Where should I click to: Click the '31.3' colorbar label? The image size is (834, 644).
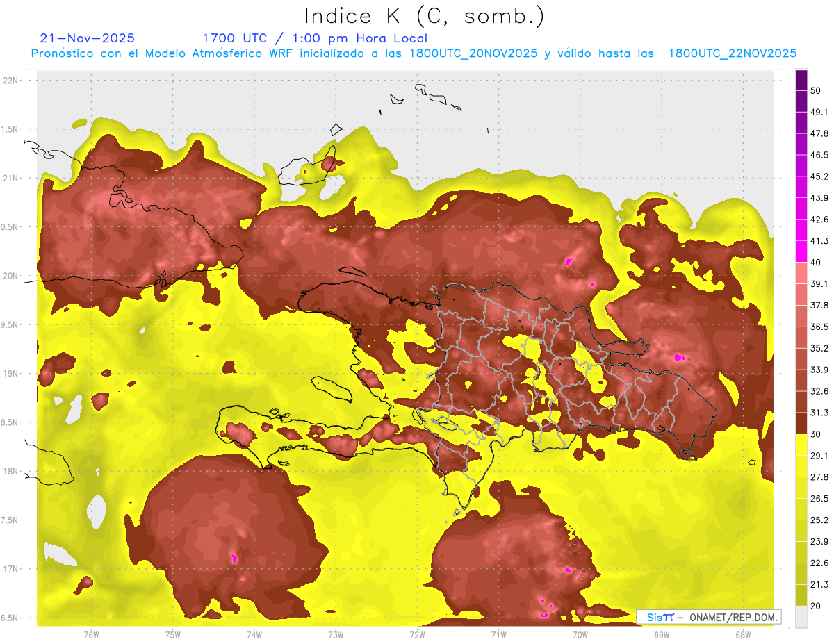point(819,413)
